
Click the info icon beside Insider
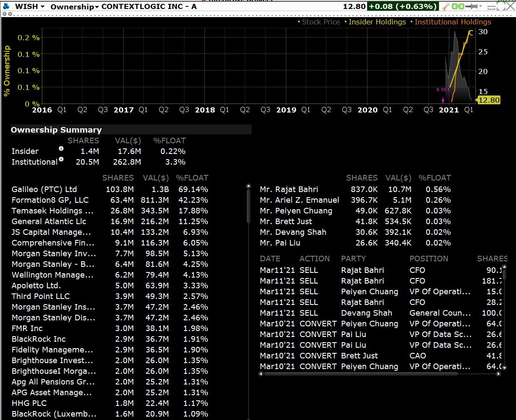click(x=61, y=148)
